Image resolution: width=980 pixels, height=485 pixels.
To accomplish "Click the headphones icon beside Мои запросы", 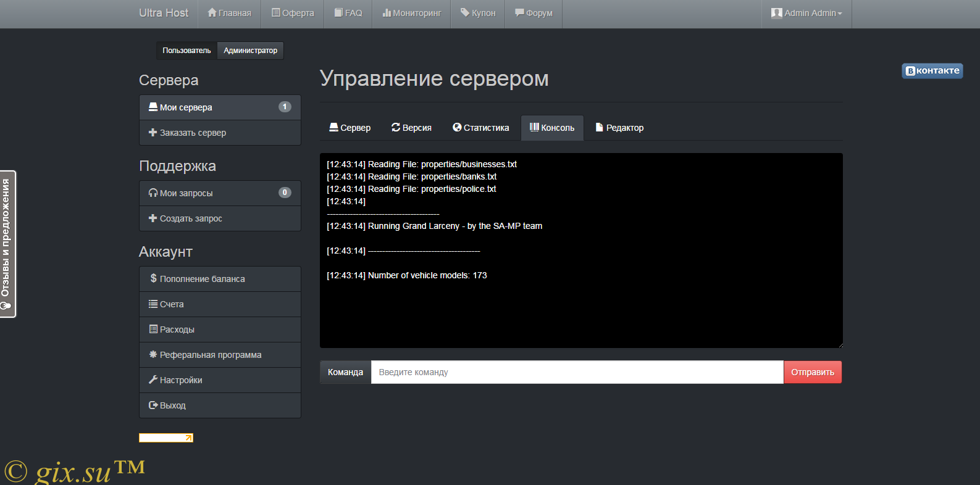I will pos(153,193).
